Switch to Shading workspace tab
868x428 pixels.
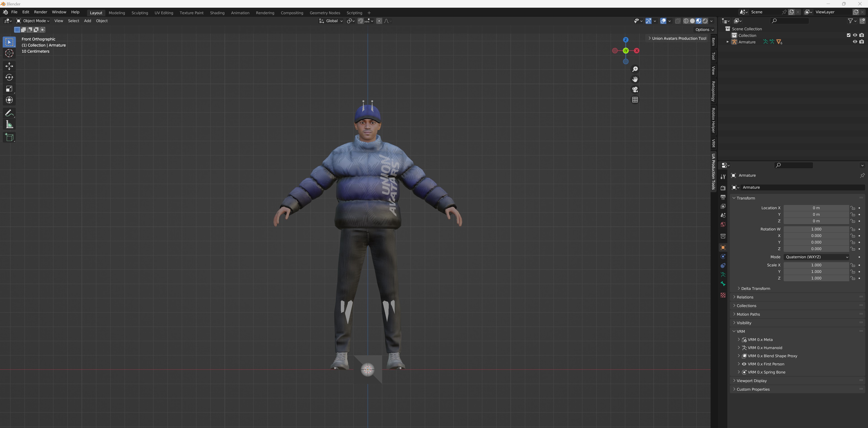(217, 13)
